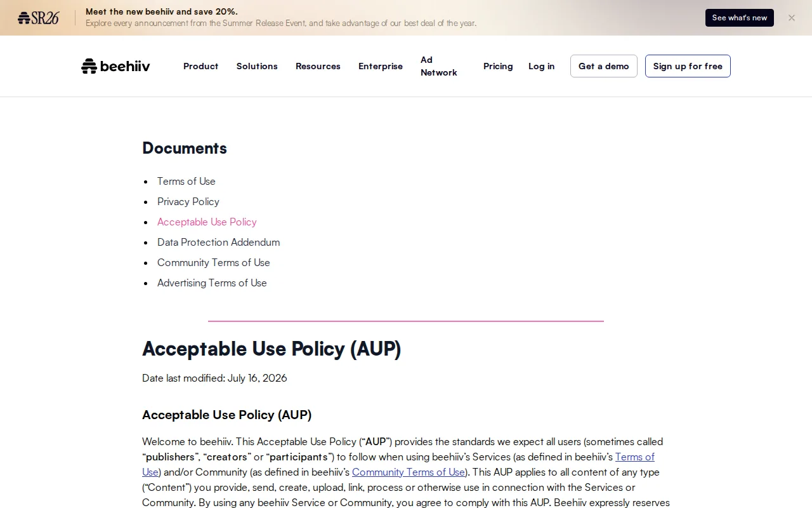Open the Privacy Policy document
Image resolution: width=812 pixels, height=508 pixels.
(188, 201)
